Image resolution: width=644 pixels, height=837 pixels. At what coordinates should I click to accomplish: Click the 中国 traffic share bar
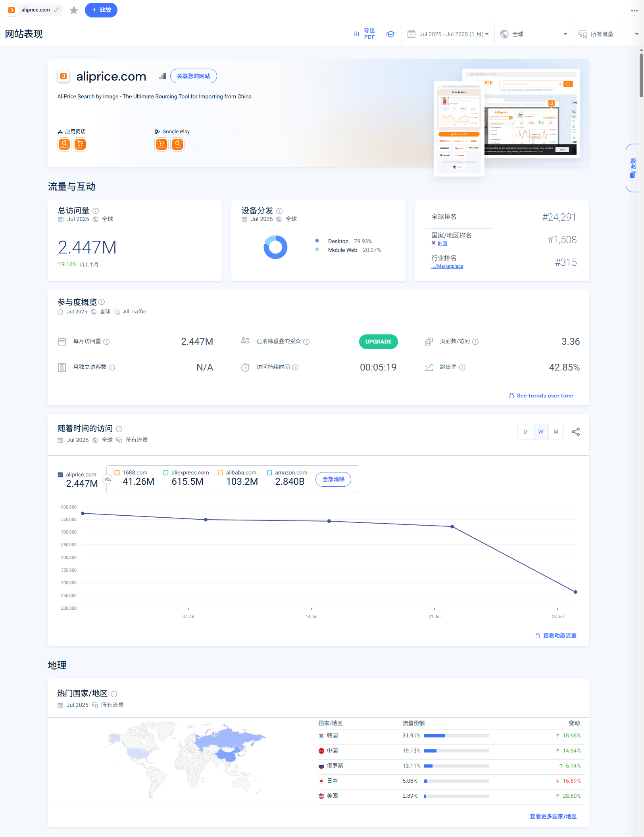456,751
